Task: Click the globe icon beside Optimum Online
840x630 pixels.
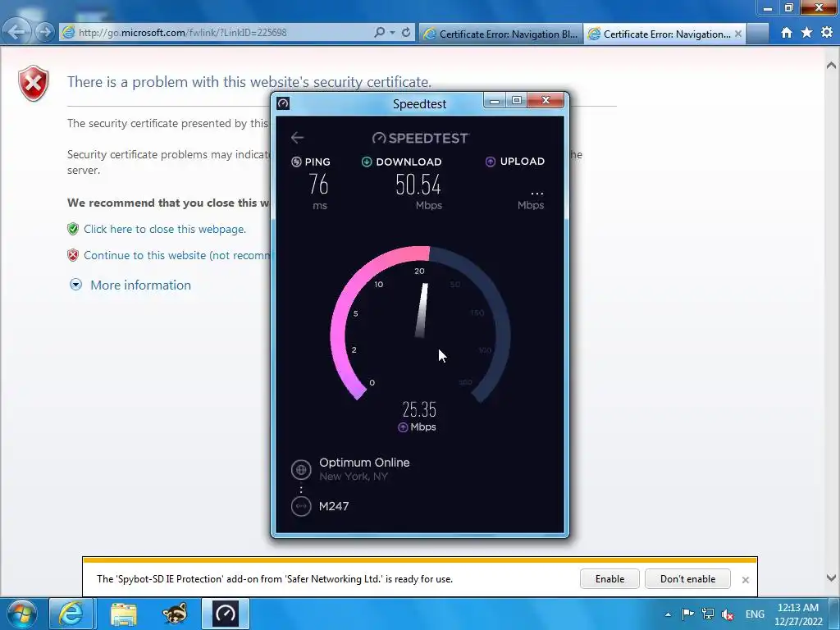Action: coord(301,470)
